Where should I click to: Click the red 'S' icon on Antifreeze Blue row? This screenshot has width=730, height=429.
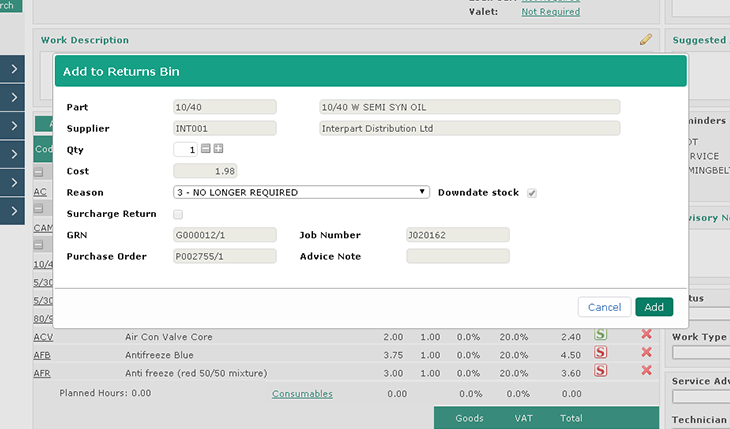coord(601,353)
